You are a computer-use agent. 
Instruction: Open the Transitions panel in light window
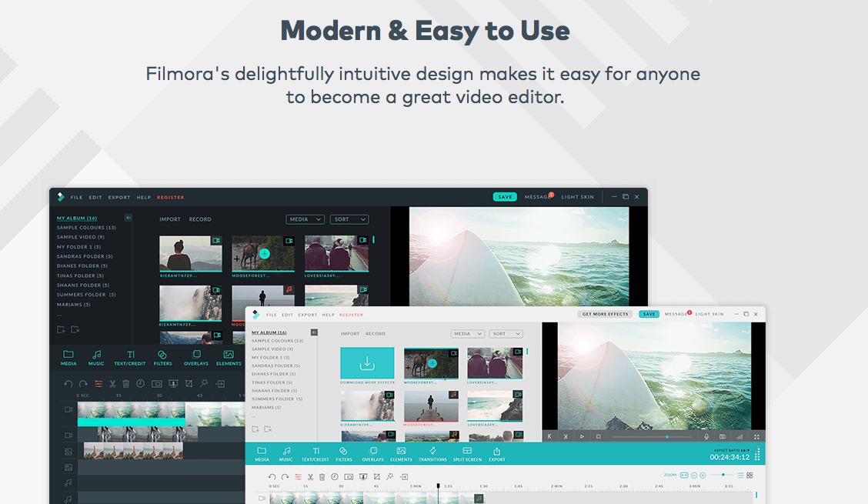pos(432,454)
